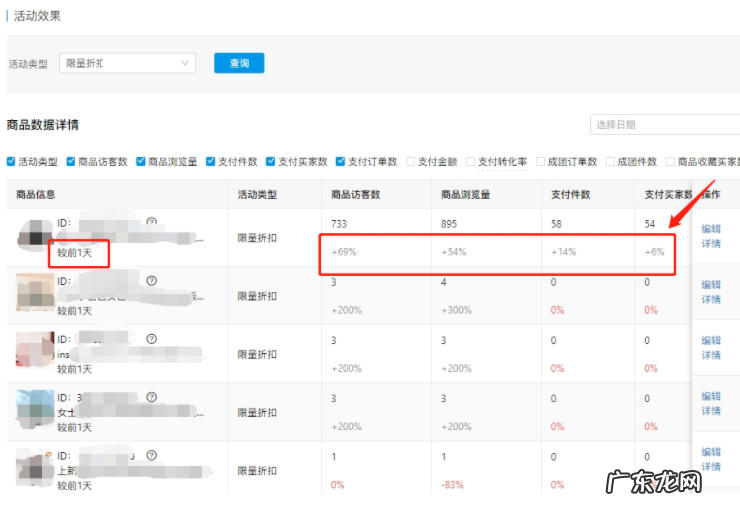Click the ins product thumbnail
The width and height of the screenshot is (740, 511).
(x=35, y=350)
